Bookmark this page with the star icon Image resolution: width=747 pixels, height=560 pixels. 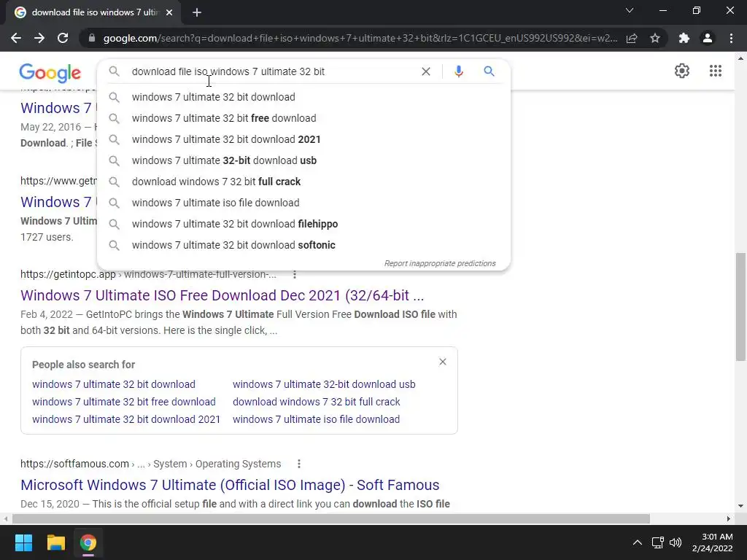coord(655,38)
